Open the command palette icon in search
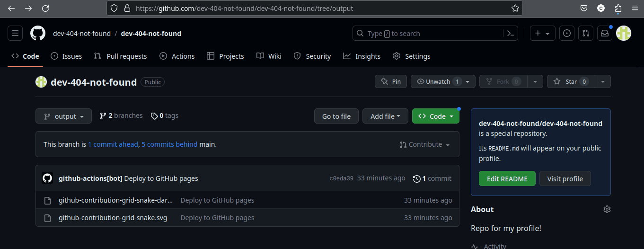This screenshot has height=249, width=644. click(x=510, y=34)
